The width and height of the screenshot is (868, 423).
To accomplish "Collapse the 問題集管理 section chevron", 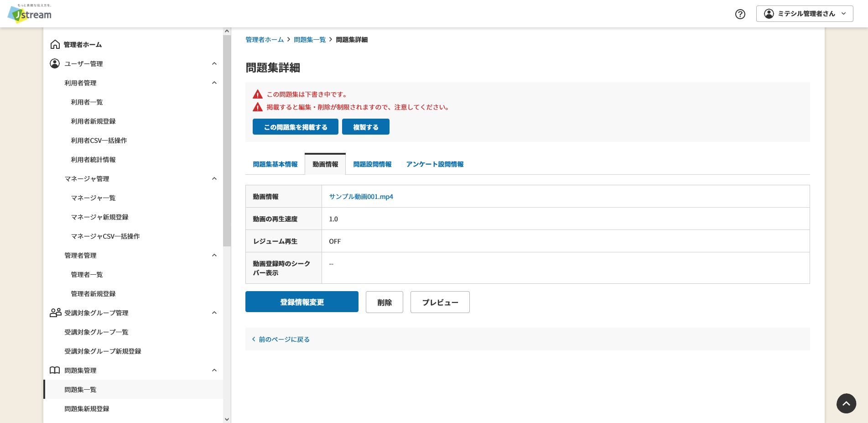I will click(214, 370).
